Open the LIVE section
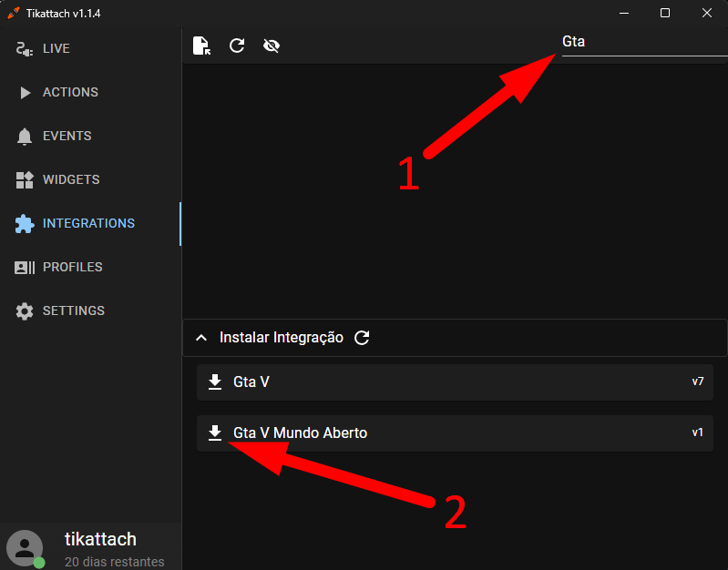 [90, 49]
